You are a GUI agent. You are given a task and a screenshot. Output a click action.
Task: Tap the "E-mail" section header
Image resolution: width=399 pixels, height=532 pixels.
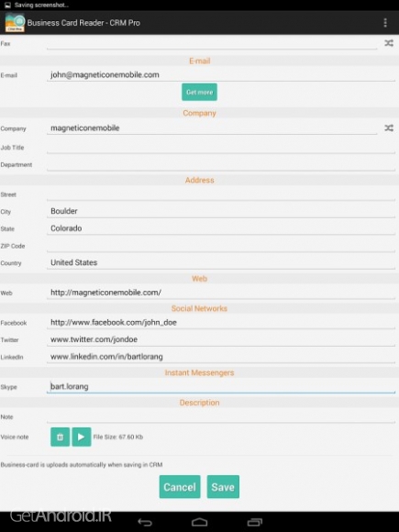click(x=200, y=61)
